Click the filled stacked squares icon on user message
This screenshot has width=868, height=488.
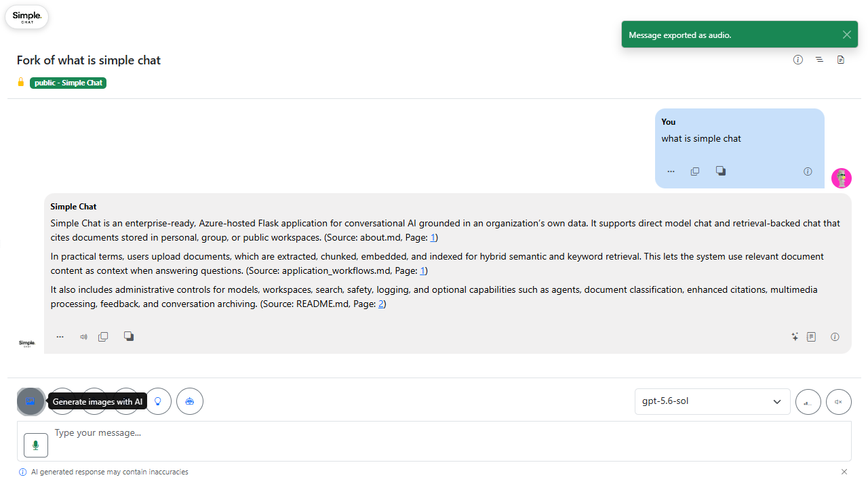pyautogui.click(x=721, y=171)
